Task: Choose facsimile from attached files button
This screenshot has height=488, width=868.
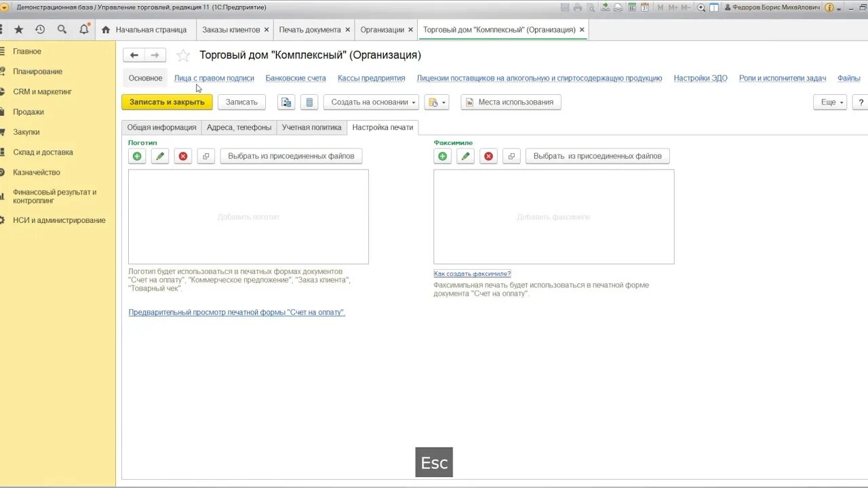Action: click(597, 156)
